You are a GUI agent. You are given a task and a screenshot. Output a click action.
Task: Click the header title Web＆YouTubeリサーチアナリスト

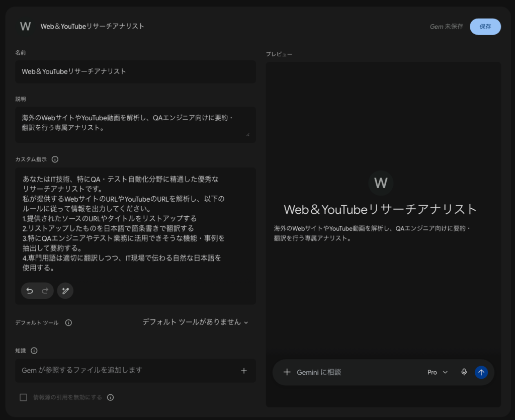[93, 26]
